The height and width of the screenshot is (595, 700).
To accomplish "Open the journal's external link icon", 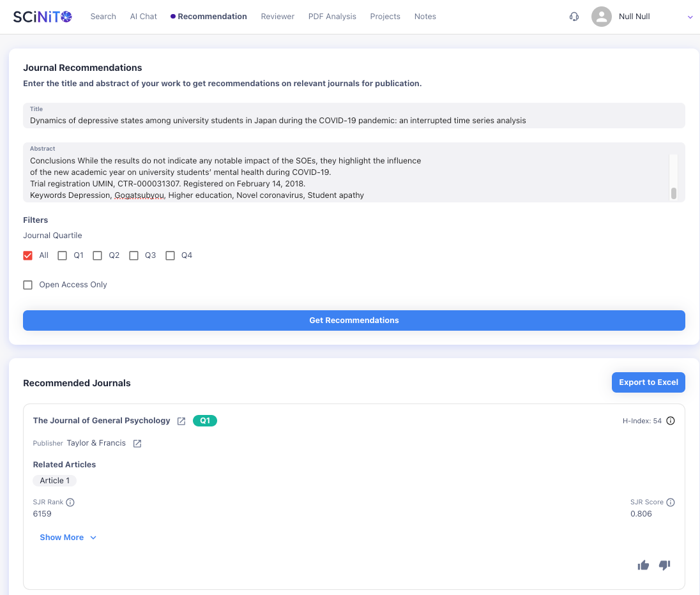I will coord(181,421).
